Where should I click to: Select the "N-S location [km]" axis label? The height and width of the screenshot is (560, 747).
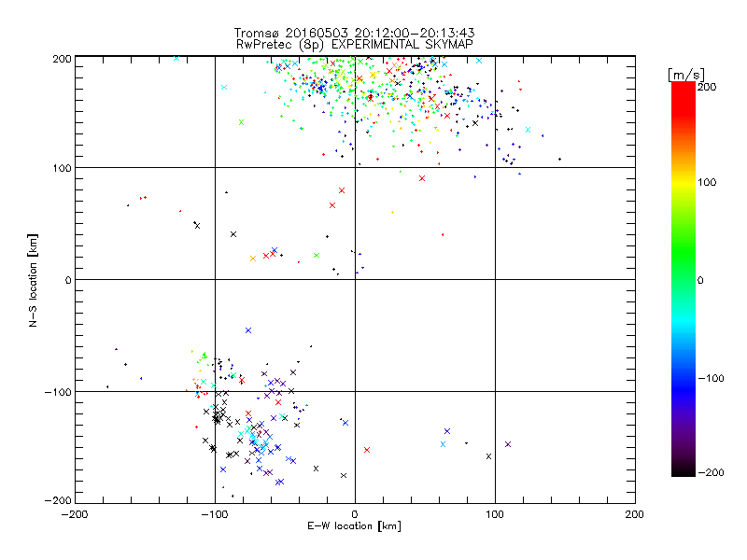point(33,280)
